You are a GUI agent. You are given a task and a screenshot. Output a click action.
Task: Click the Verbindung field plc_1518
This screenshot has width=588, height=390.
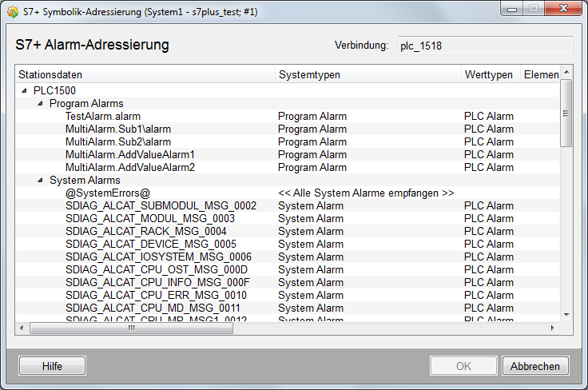pos(485,46)
